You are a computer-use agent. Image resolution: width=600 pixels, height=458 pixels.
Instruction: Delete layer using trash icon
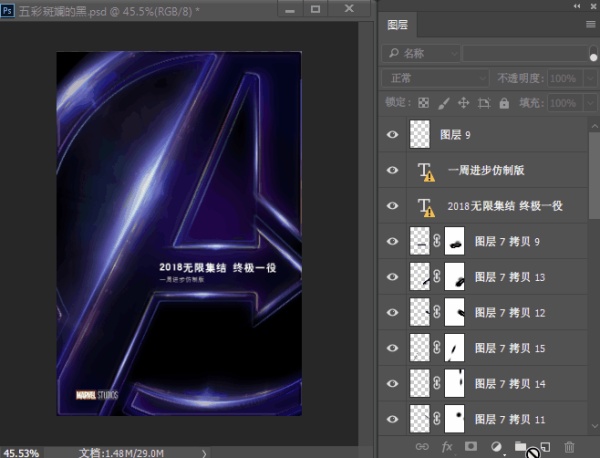coord(570,447)
